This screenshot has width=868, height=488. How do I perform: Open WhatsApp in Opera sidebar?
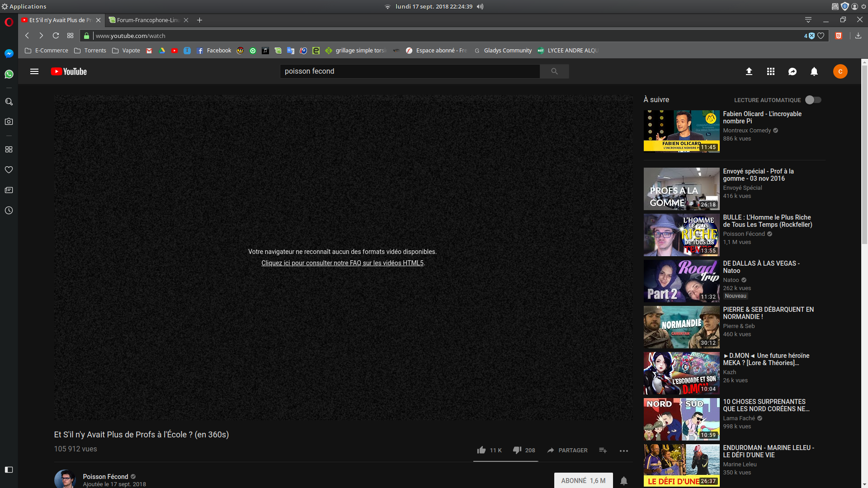[x=9, y=74]
